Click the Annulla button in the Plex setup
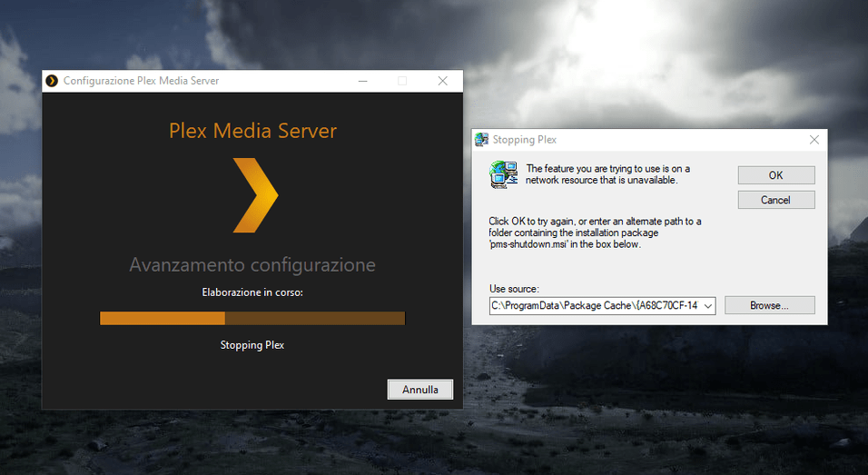 tap(420, 390)
